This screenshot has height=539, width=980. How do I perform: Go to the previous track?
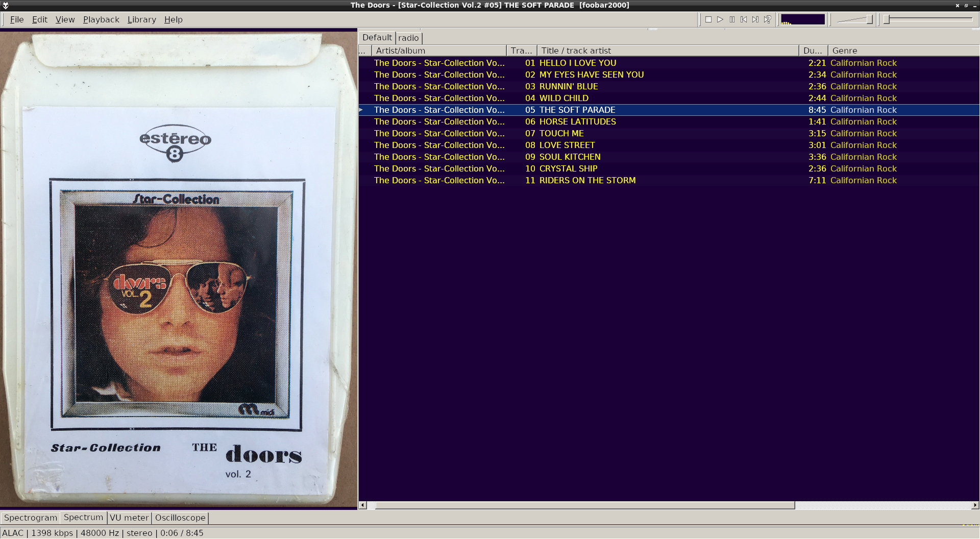pos(744,19)
